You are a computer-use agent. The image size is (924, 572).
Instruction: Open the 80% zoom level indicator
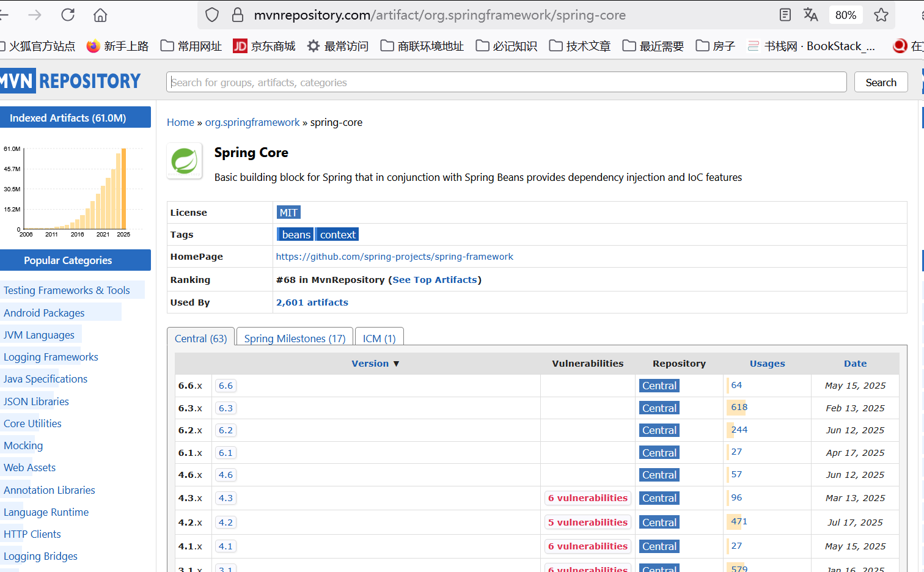(845, 15)
